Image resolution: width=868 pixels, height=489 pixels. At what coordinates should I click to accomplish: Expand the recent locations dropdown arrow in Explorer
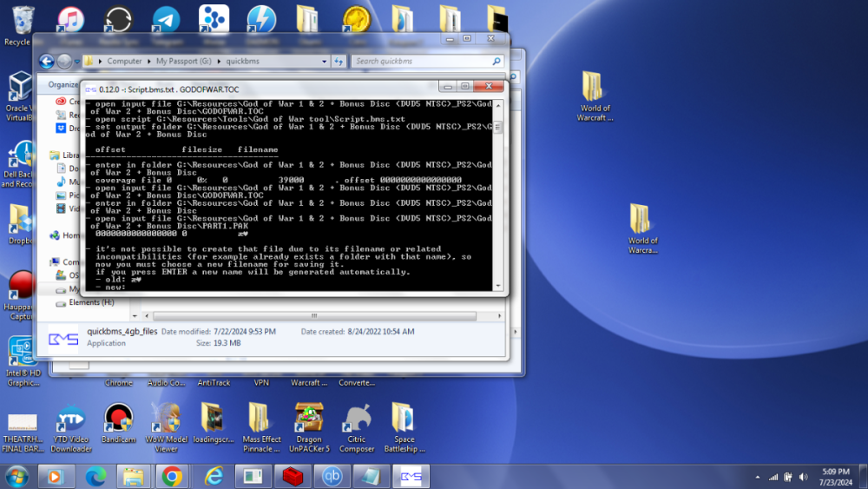click(x=77, y=62)
